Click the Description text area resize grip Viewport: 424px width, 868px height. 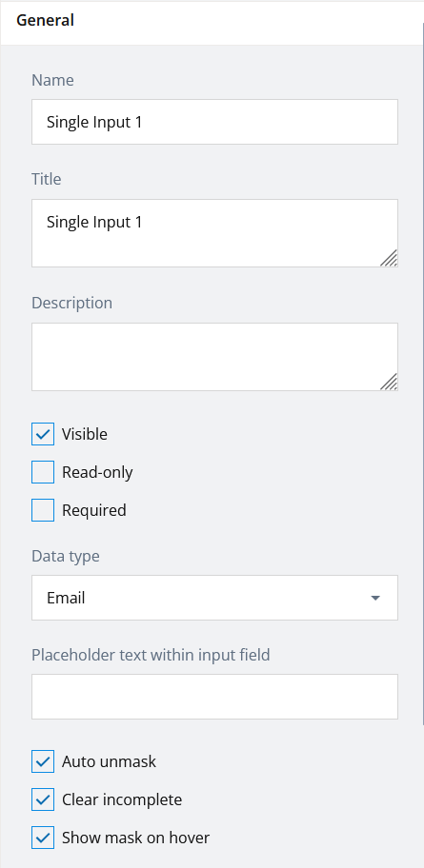(x=389, y=382)
